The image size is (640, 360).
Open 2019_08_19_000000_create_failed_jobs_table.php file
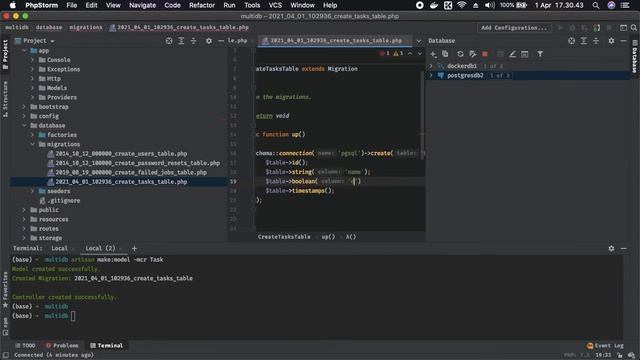point(131,173)
